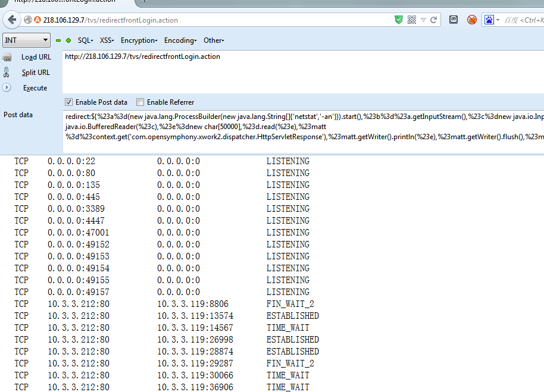Click the Split URL scissors icon

(x=6, y=73)
